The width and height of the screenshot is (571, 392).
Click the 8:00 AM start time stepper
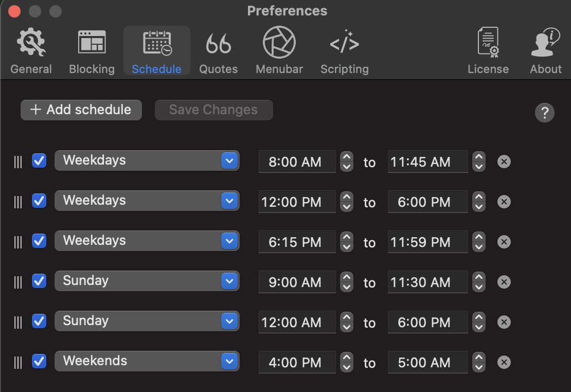[x=347, y=162]
